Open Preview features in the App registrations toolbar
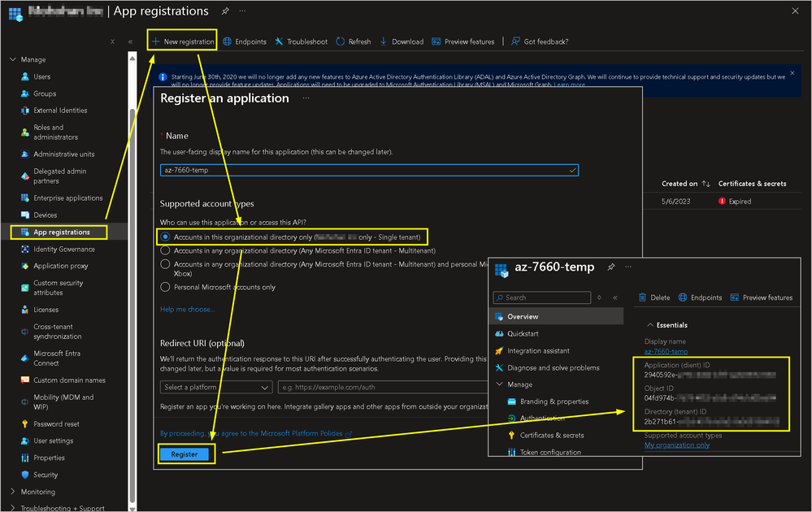Viewport: 812px width, 512px height. click(463, 41)
